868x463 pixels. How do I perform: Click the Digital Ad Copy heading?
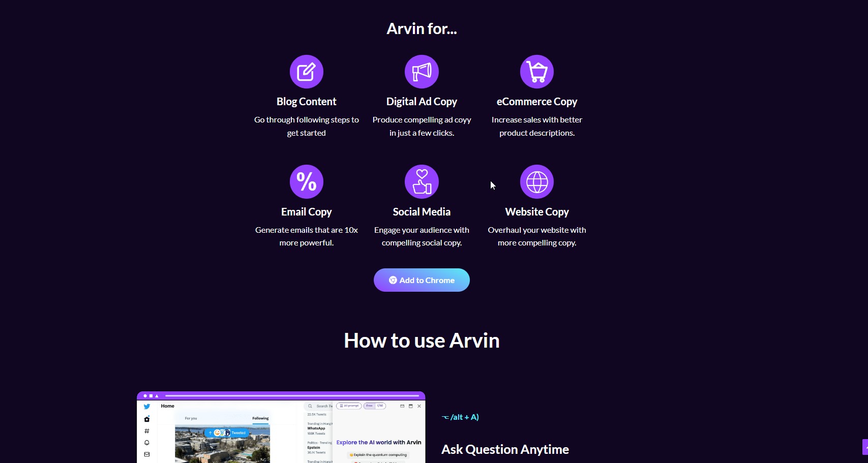click(x=422, y=102)
